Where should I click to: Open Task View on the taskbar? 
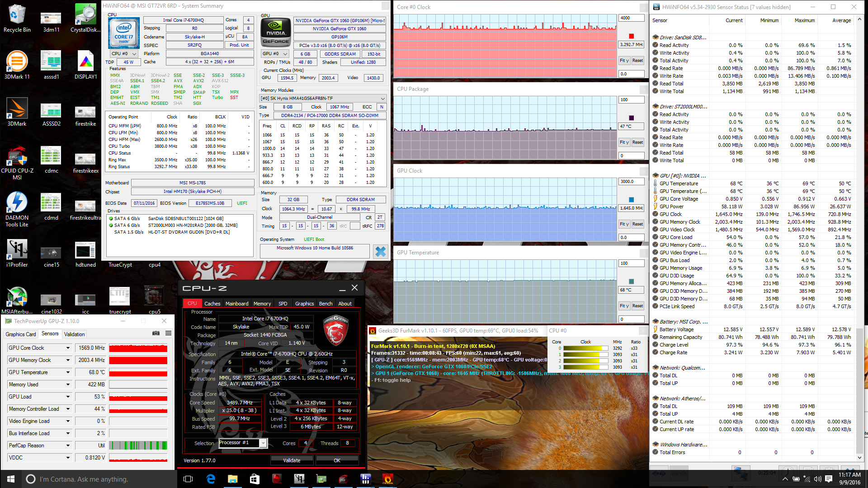(189, 479)
